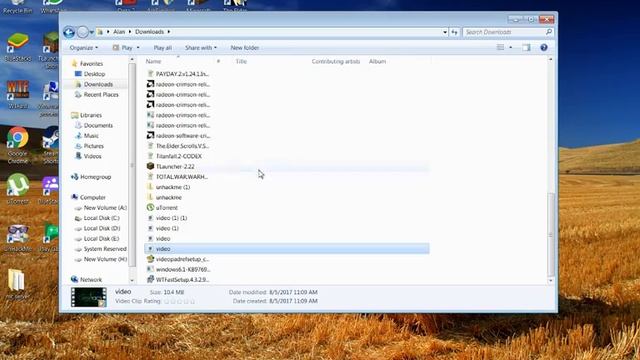Select Local Disk (C:) drive
The height and width of the screenshot is (360, 640).
click(101, 218)
